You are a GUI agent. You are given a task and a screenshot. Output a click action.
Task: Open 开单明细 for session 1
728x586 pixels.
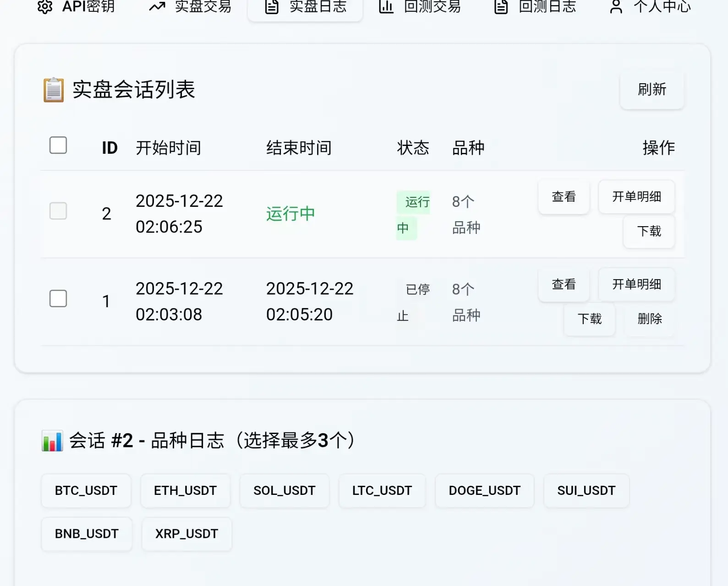pos(636,284)
